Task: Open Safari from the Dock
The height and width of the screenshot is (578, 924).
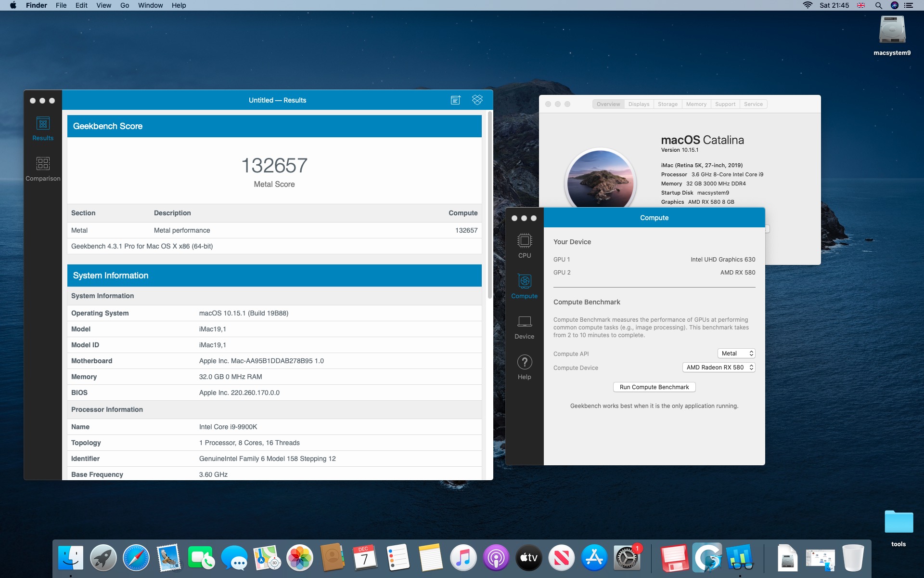Action: click(136, 558)
